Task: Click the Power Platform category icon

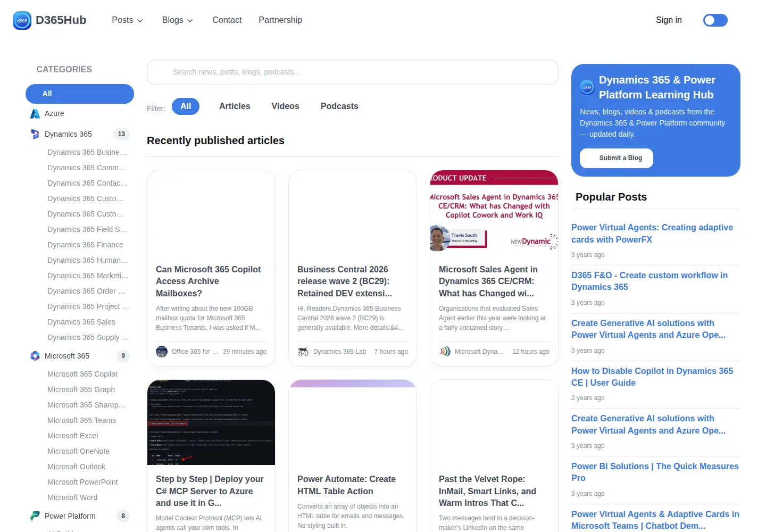Action: point(35,516)
